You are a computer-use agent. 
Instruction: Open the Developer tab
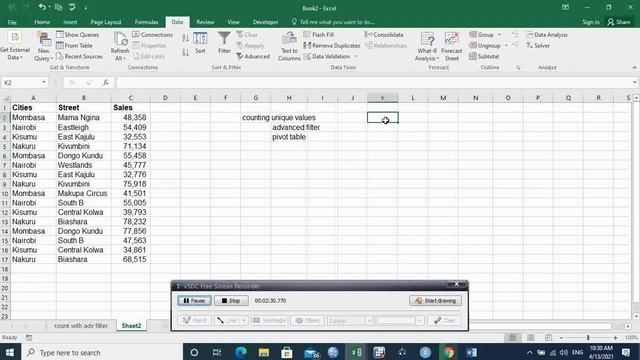tap(265, 22)
